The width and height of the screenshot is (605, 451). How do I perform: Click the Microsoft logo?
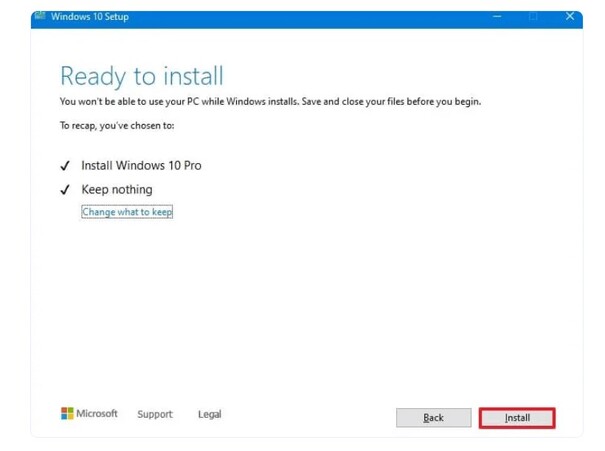pyautogui.click(x=89, y=414)
